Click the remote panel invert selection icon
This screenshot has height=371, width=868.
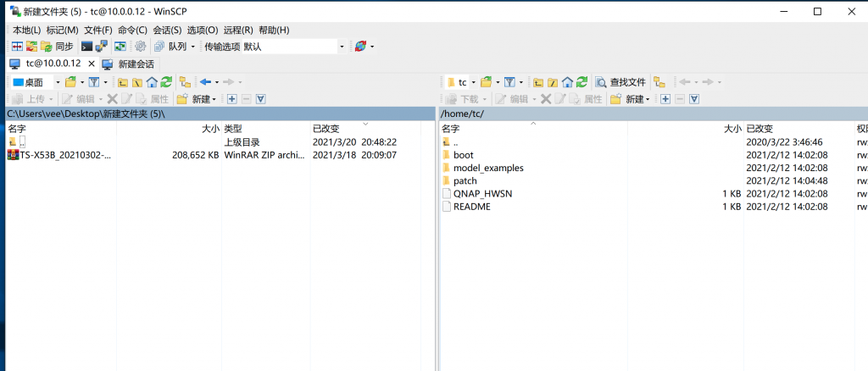click(x=694, y=99)
